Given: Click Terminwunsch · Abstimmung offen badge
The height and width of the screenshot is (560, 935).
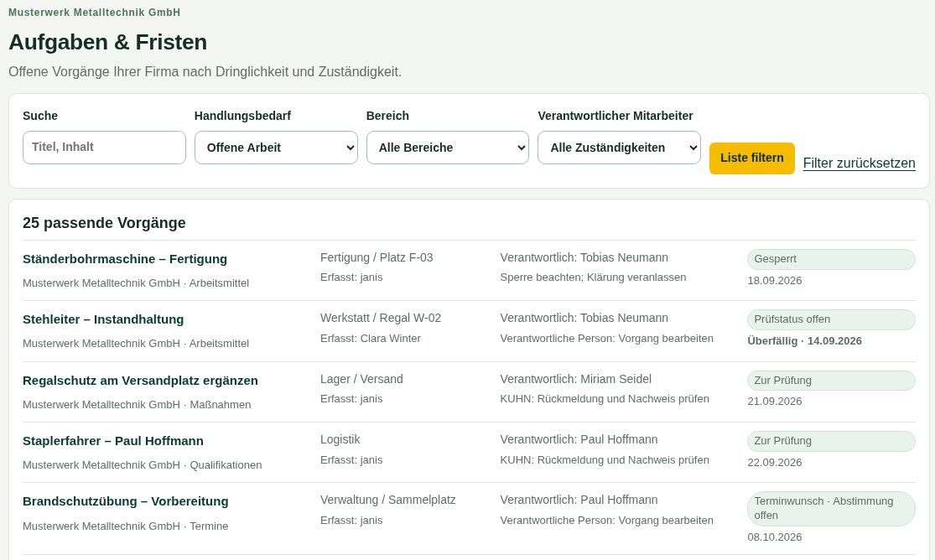Looking at the screenshot, I should pyautogui.click(x=831, y=508).
